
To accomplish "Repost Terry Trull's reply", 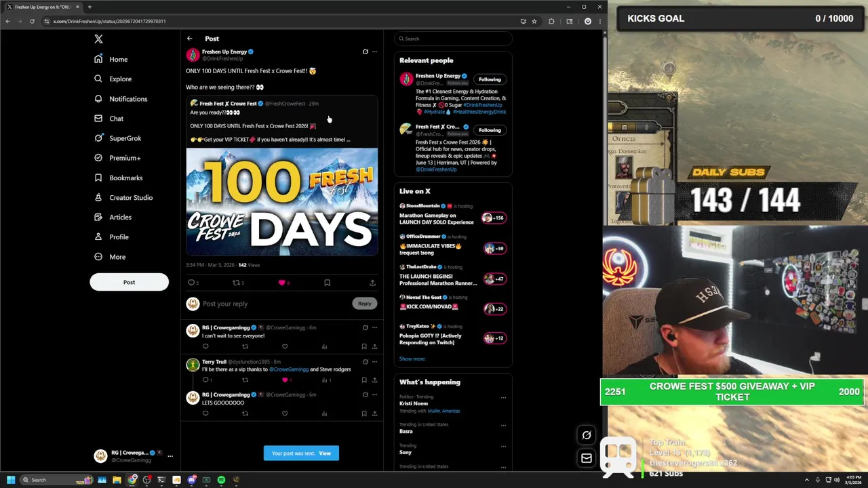I will pos(245,380).
